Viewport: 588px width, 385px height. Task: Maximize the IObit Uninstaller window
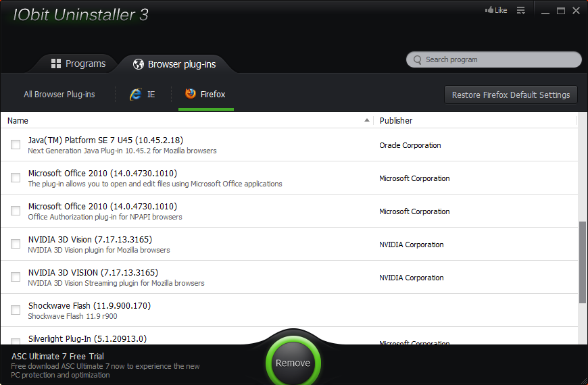pos(560,11)
